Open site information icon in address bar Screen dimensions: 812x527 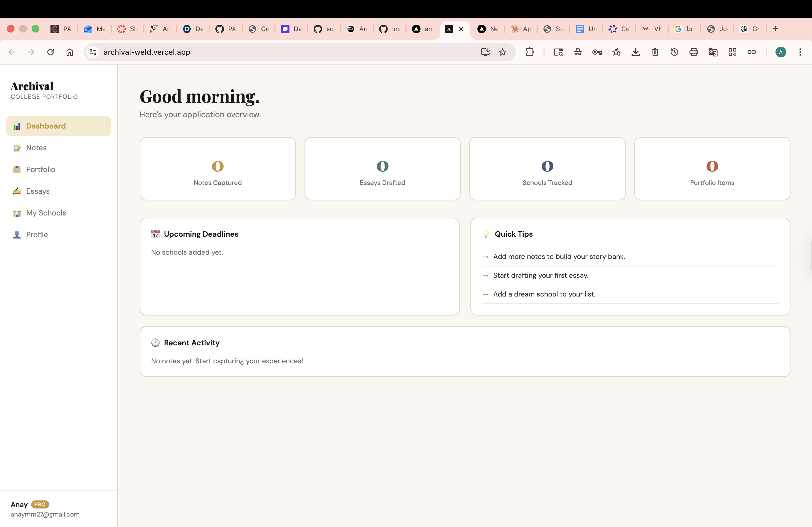click(x=93, y=52)
